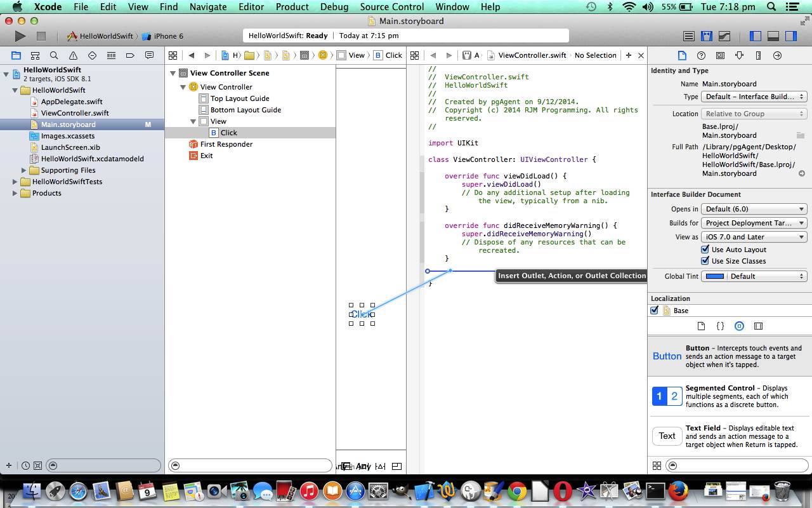Open View as iOS 7.0 dropdown
This screenshot has width=812, height=508.
pos(754,237)
